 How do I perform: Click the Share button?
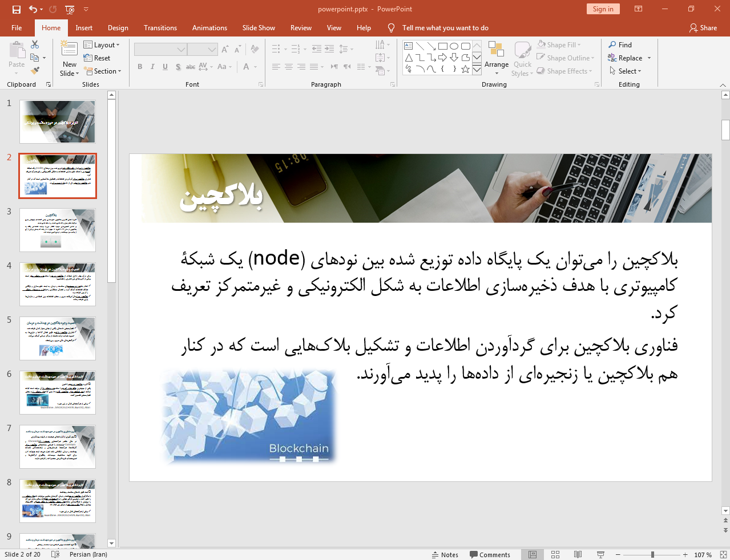point(703,27)
